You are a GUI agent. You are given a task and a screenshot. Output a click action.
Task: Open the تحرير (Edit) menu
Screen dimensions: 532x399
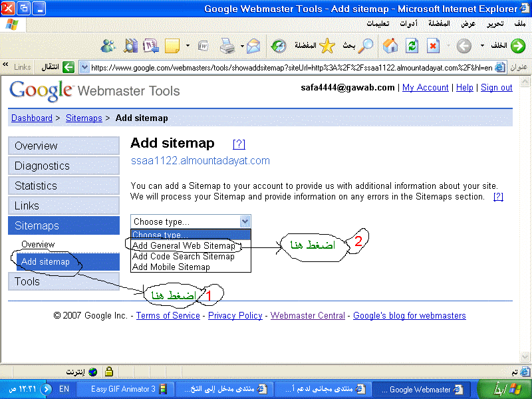(495, 24)
